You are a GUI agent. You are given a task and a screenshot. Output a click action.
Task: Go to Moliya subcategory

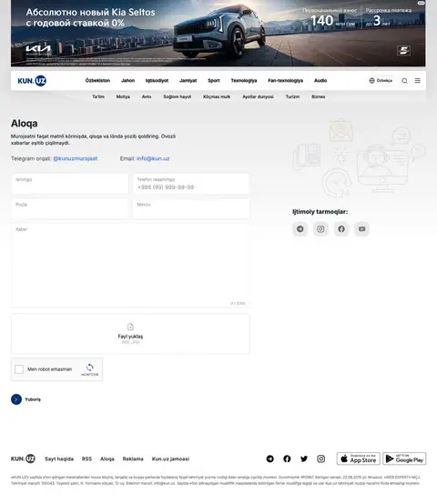pyautogui.click(x=123, y=96)
